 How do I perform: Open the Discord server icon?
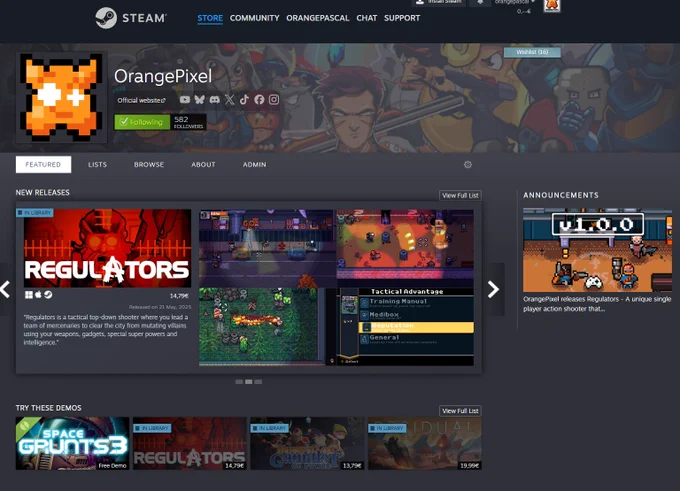(214, 100)
